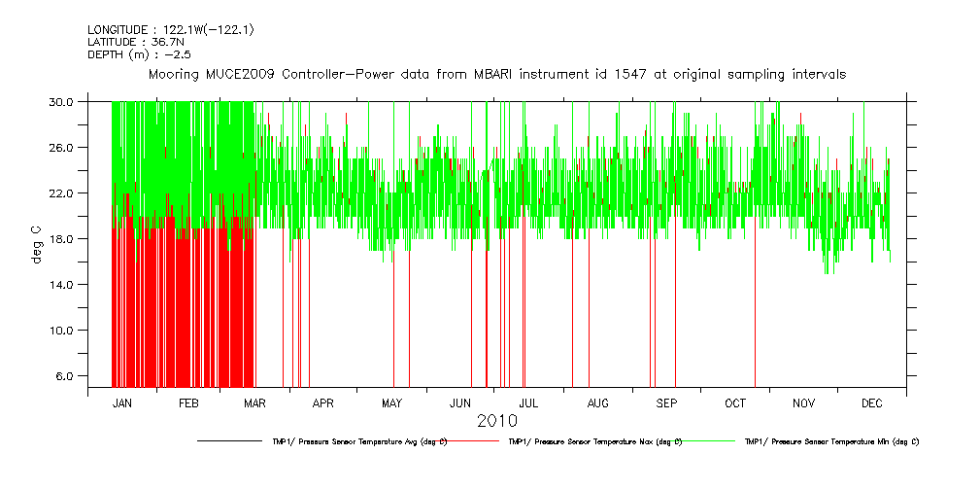Select the Pressure Sensor Temperature Max legend entry
The width and height of the screenshot is (980, 490).
[594, 441]
